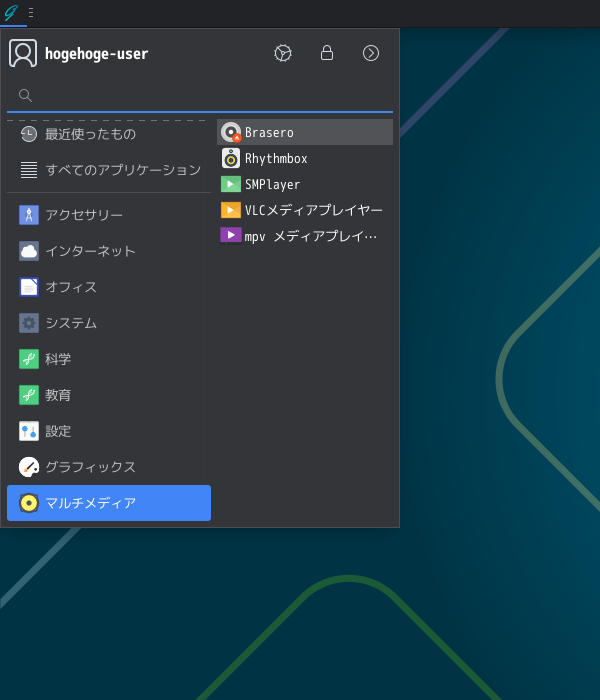Click the 科学 category icon
The height and width of the screenshot is (700, 600).
pyautogui.click(x=29, y=359)
